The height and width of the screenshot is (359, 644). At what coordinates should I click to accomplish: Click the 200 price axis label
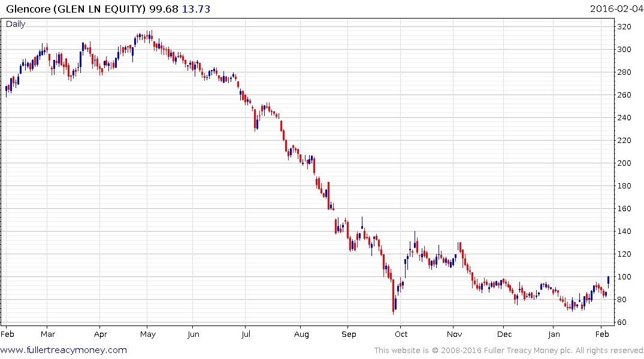point(624,163)
